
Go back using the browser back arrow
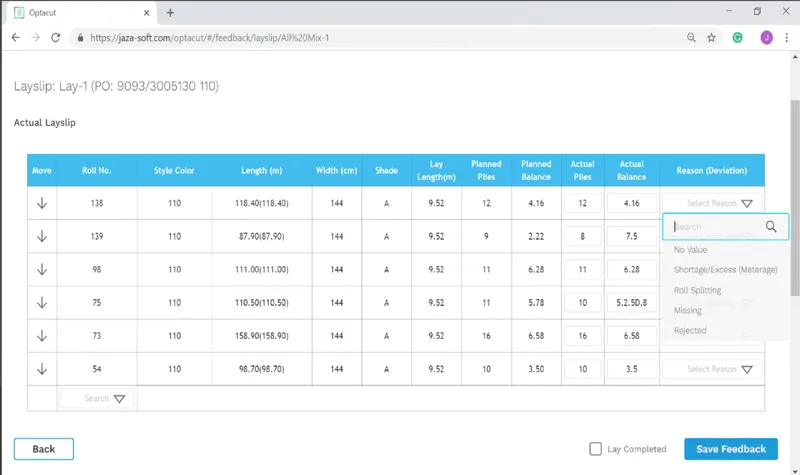(x=16, y=38)
